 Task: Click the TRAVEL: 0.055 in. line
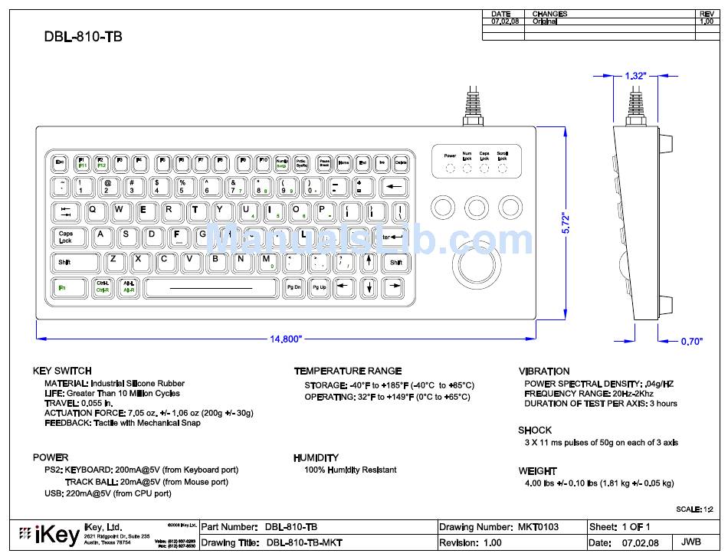click(x=78, y=403)
